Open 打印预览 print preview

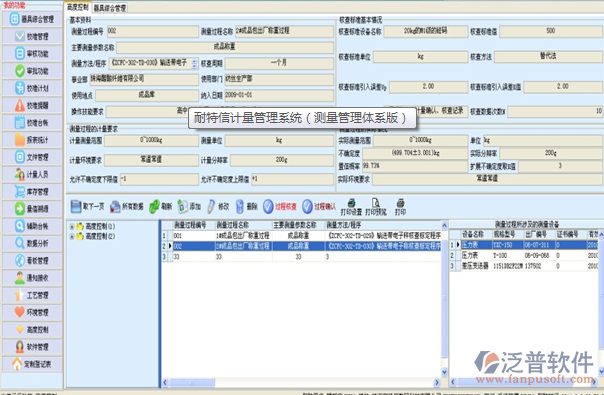click(x=376, y=207)
